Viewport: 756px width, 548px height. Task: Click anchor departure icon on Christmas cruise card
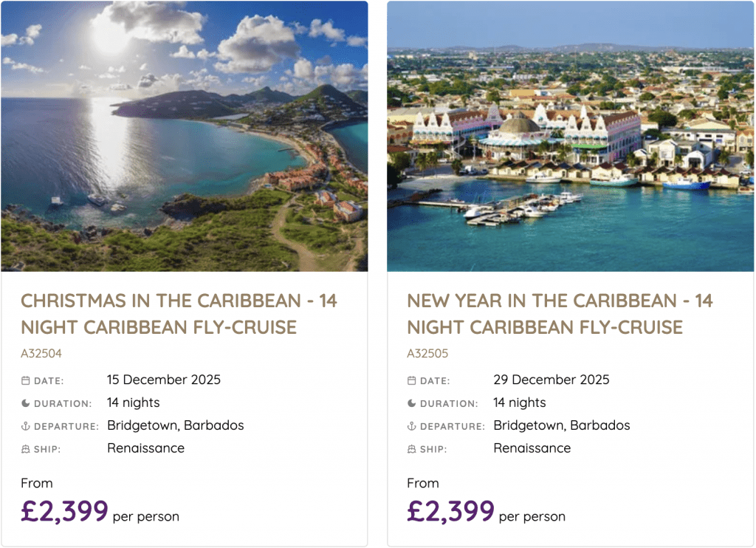coord(25,426)
